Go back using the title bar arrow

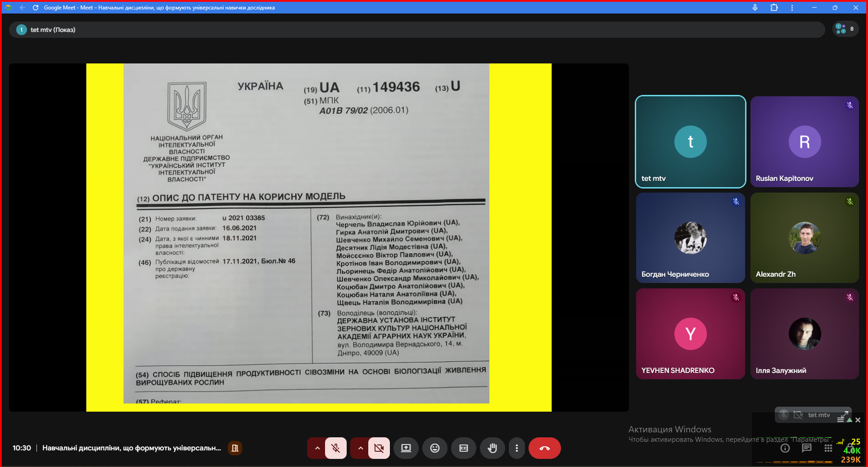click(x=23, y=8)
